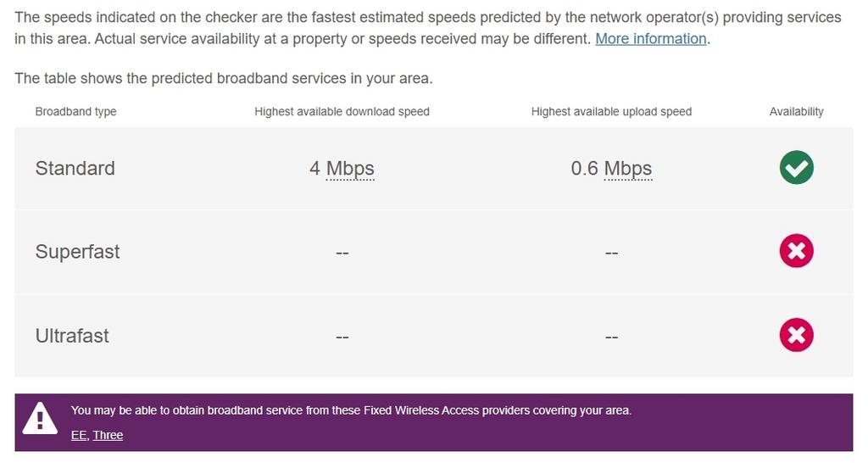Click the Standard broadband type label
Screen dimensions: 868x463
[x=75, y=169]
